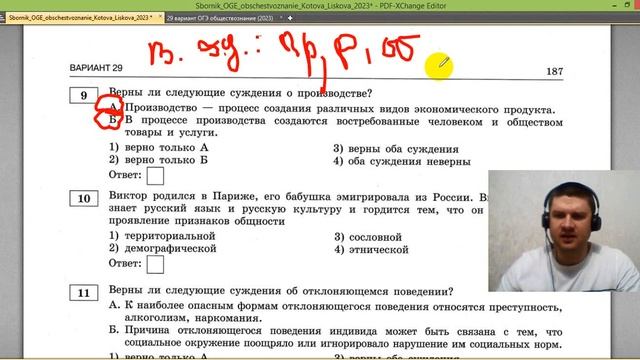This screenshot has height=360, width=640.
Task: Click option '4) оба суждения неверны'
Action: 402,162
